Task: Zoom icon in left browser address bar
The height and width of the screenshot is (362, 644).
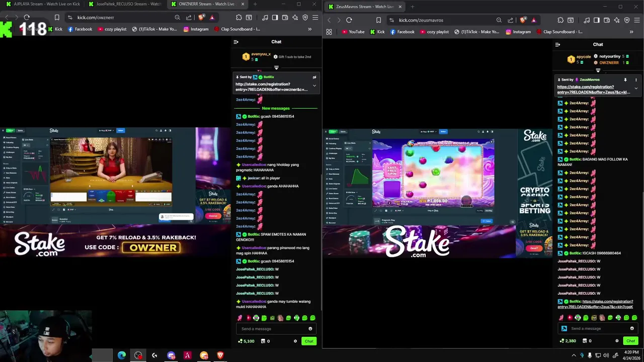Action: point(177,18)
